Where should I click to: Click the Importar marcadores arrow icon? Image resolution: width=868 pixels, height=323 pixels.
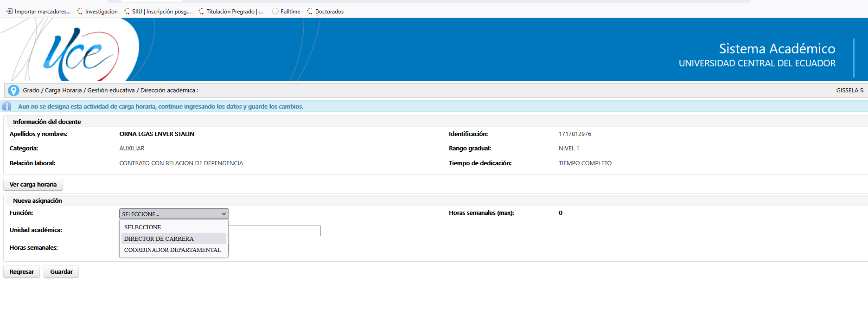tap(9, 11)
